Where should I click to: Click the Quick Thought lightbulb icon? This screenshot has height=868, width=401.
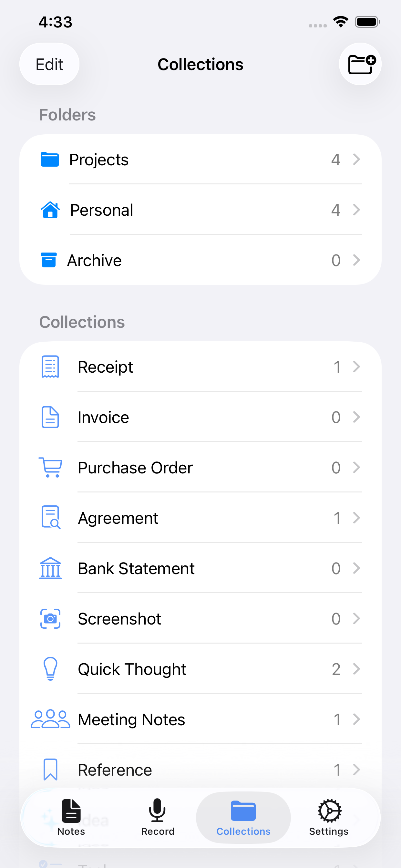(51, 669)
